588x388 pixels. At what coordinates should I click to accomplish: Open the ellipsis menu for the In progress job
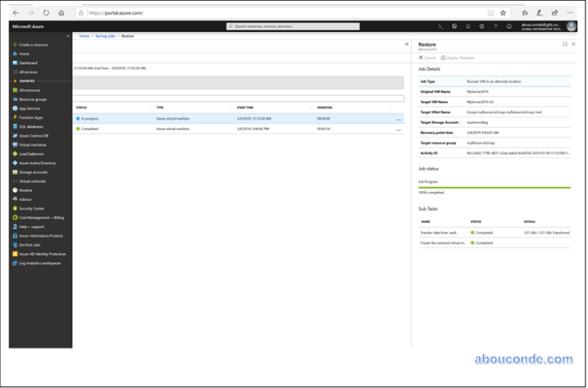[x=399, y=119]
